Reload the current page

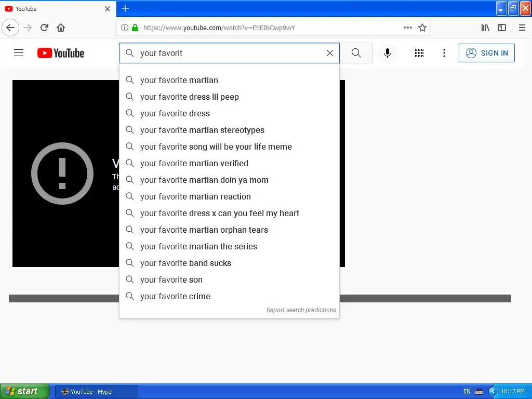(44, 28)
